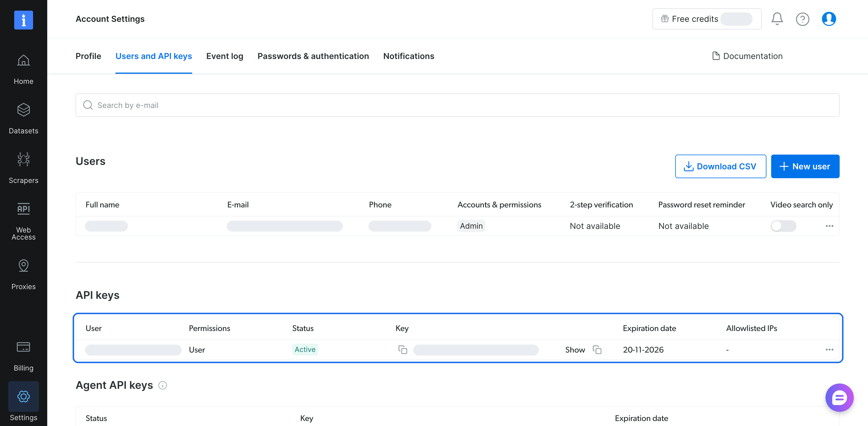868x426 pixels.
Task: Click the Download CSV button
Action: 720,166
